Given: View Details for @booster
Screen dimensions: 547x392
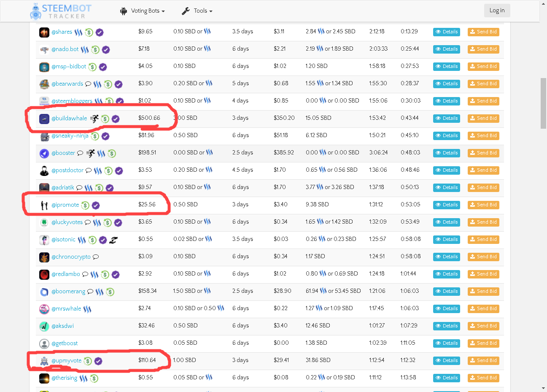Looking at the screenshot, I should (x=447, y=153).
